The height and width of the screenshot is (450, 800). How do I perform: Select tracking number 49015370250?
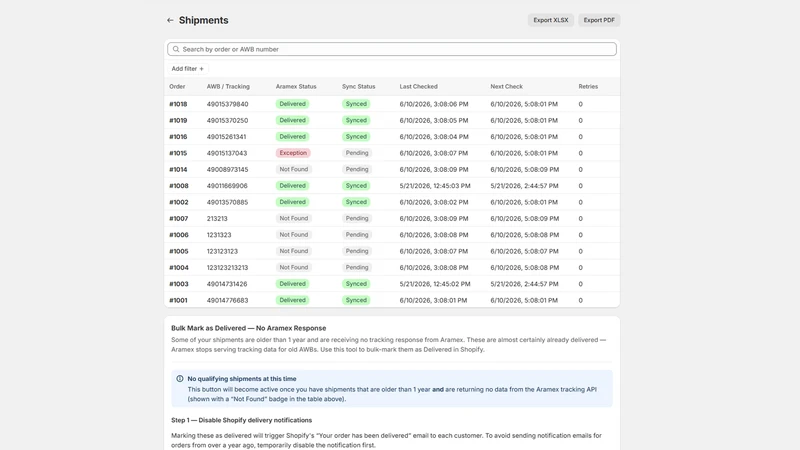[228, 120]
